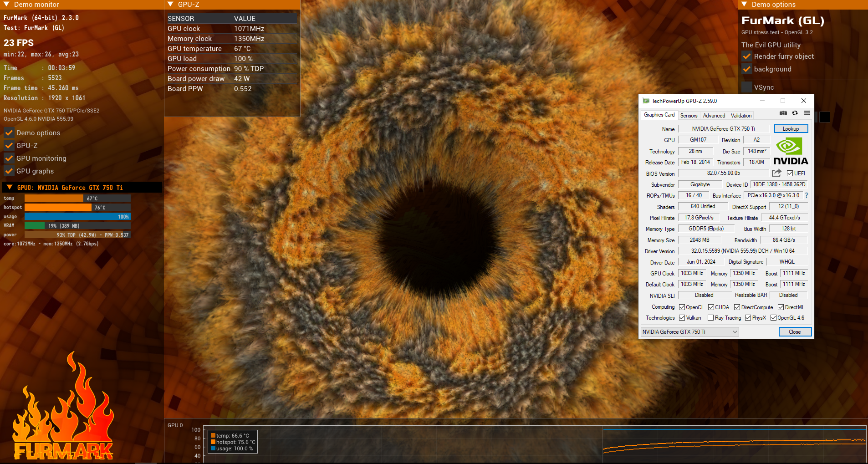Disable the Render furry object option
The image size is (868, 464).
(747, 56)
